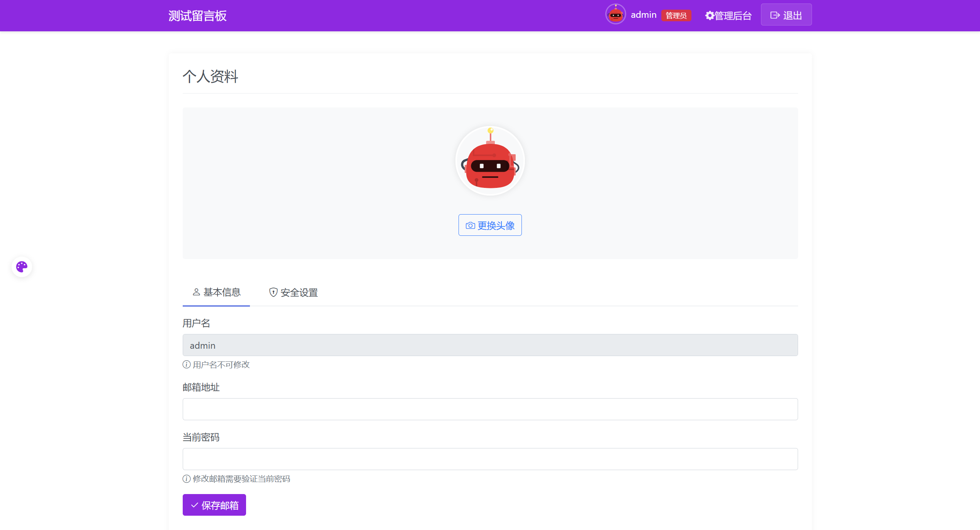Click the 个人资料 page heading
Image resolution: width=980 pixels, height=530 pixels.
[x=211, y=76]
